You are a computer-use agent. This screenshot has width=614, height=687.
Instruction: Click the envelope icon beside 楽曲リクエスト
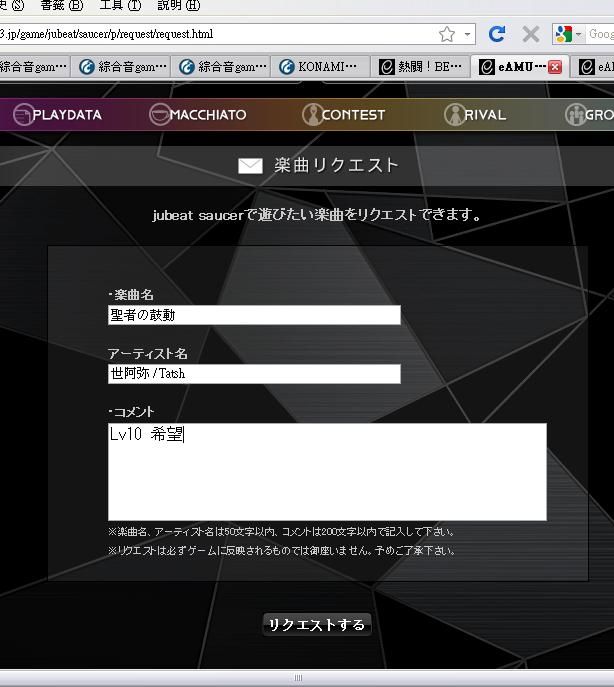coord(250,166)
